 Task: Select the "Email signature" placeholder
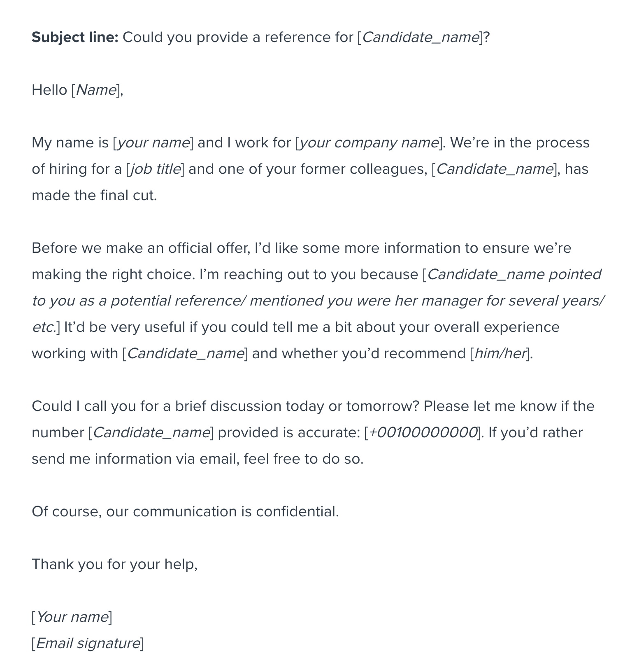tap(88, 644)
